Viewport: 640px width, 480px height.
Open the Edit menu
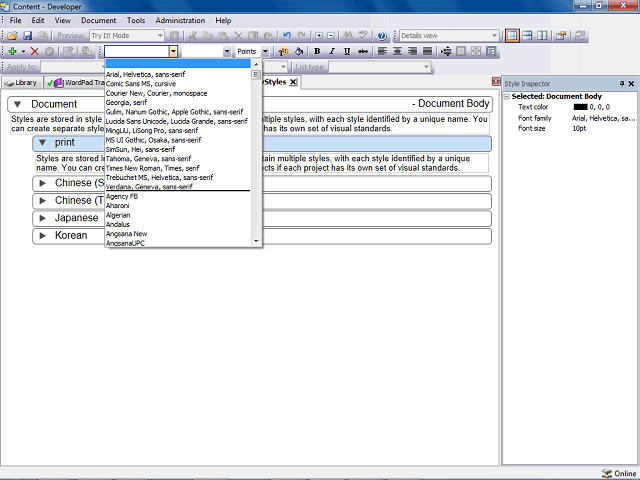pos(38,20)
